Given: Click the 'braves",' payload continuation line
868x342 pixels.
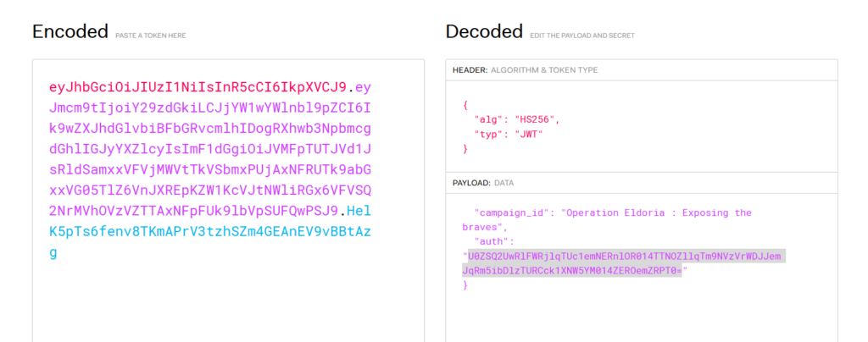Looking at the screenshot, I should pos(484,227).
